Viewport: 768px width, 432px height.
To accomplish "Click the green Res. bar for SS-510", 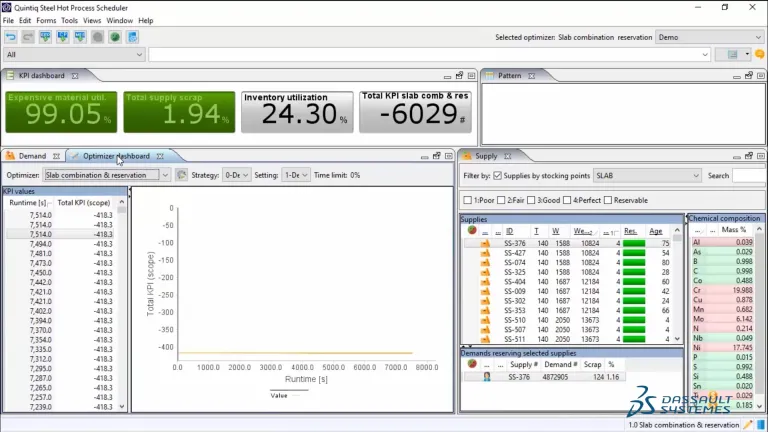I will point(634,320).
